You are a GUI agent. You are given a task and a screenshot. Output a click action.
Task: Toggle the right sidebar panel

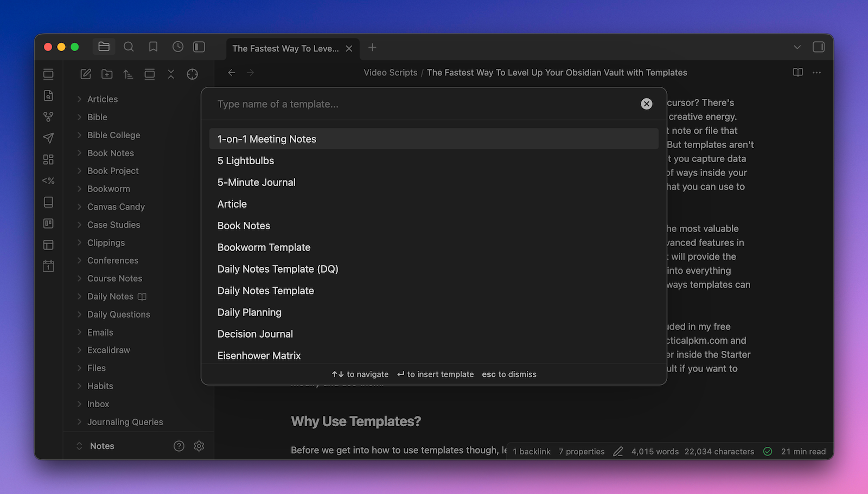(x=818, y=47)
